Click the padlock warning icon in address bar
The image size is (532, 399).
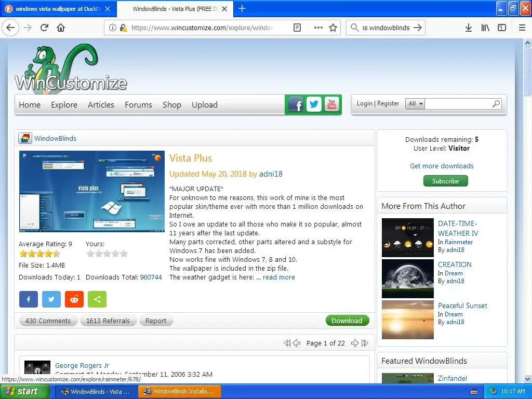(124, 28)
